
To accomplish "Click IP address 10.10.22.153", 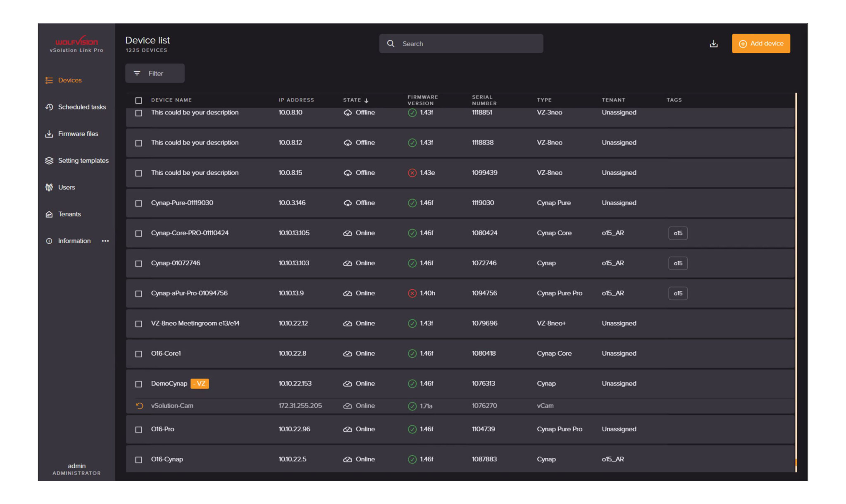I will pyautogui.click(x=295, y=383).
